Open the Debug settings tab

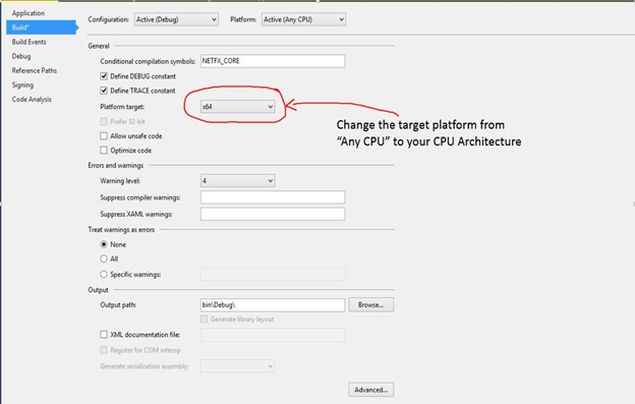click(x=21, y=56)
